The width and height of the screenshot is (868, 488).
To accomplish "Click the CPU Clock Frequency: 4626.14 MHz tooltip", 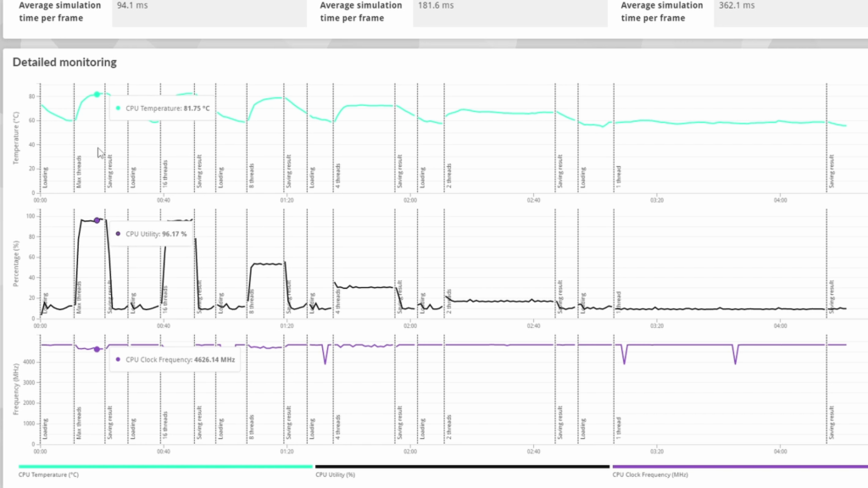I will [176, 358].
